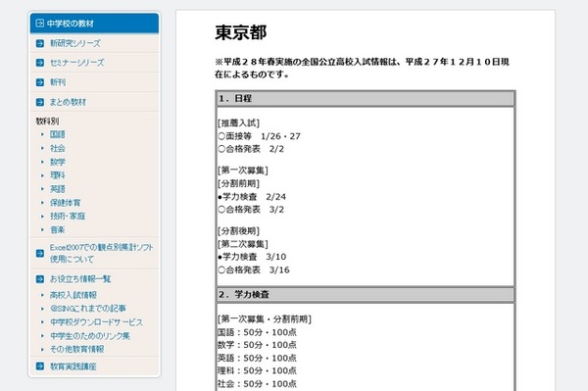Open 中学校ダウンロードサービス link

point(97,322)
